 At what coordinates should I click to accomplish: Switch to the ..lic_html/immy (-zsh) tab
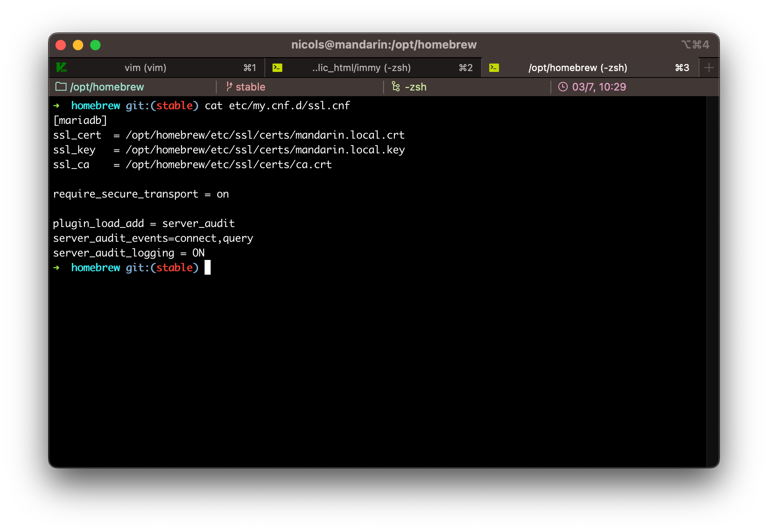pyautogui.click(x=373, y=68)
